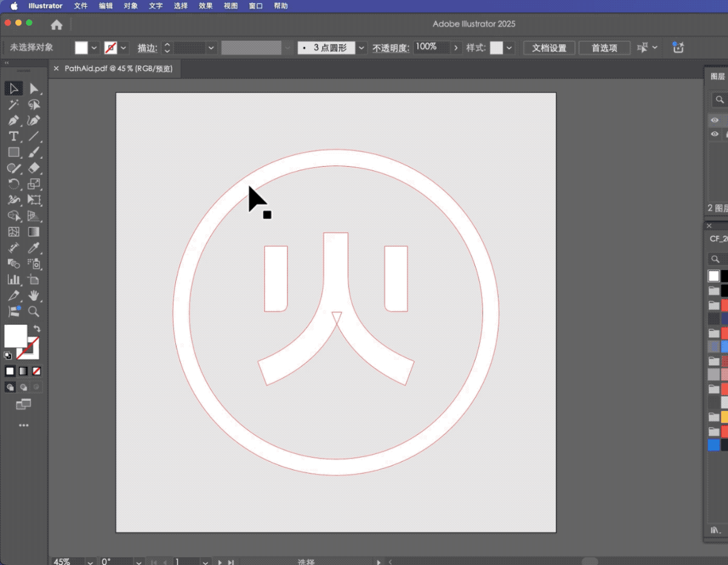
Task: Select the Magic Wand tool
Action: [13, 105]
